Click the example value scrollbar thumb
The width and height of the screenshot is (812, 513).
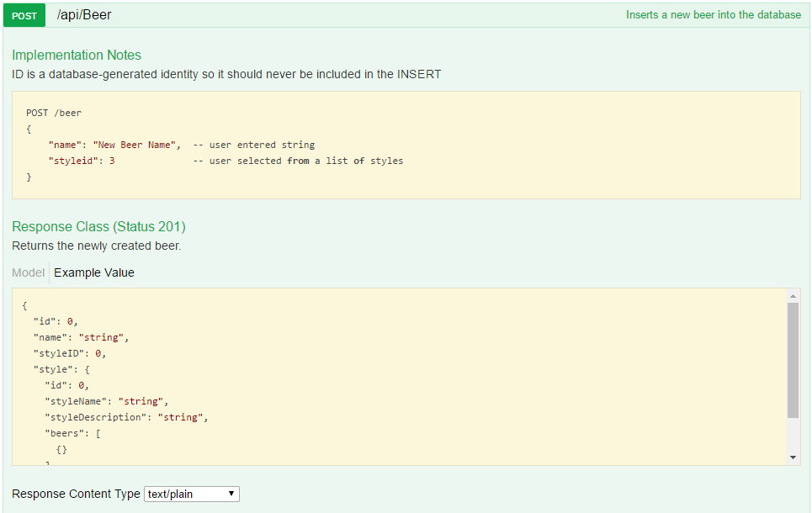(793, 360)
